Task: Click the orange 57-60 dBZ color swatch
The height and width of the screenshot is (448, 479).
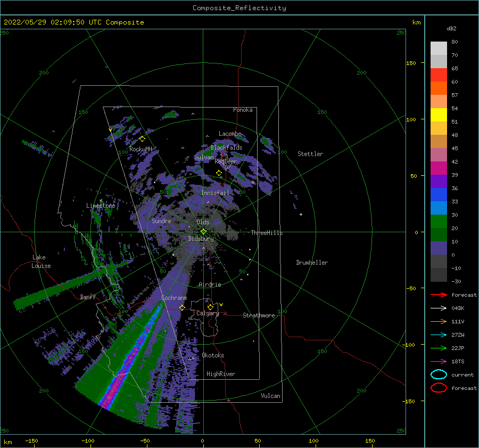Action: (x=439, y=88)
